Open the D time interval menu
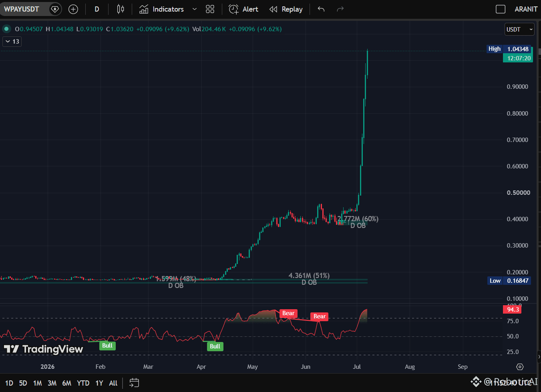Screen dimensions: 541x392 (97, 9)
